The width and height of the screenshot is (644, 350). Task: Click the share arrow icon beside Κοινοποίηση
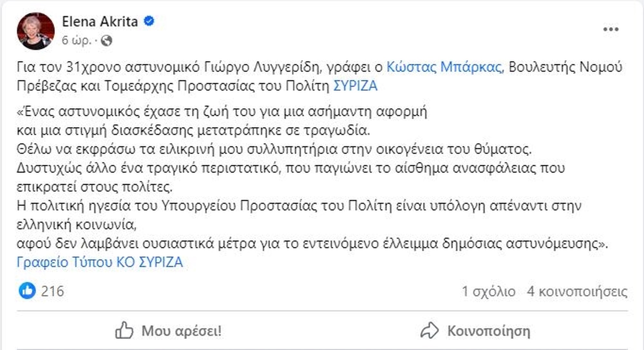coord(430,331)
